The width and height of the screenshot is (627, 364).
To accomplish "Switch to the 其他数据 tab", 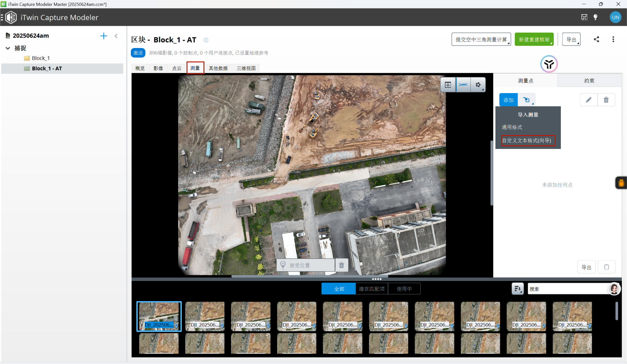I will (x=218, y=68).
